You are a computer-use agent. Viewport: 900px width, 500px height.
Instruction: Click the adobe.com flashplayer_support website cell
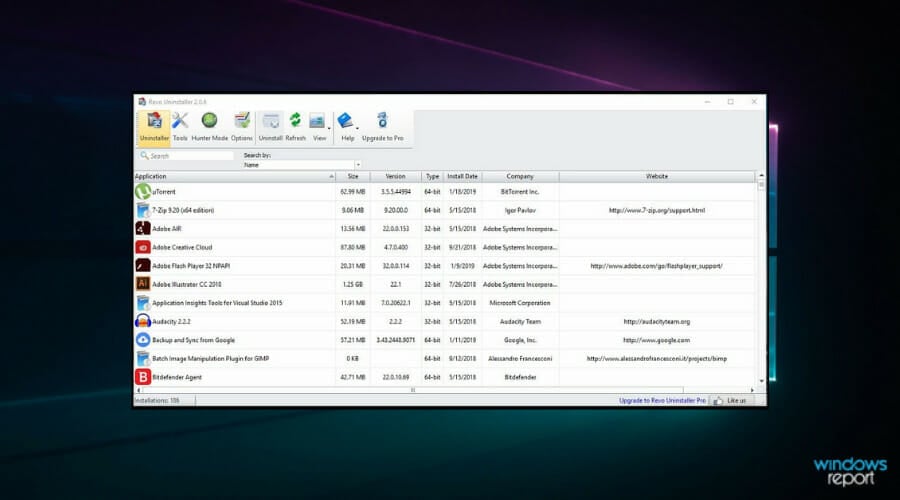pos(657,266)
